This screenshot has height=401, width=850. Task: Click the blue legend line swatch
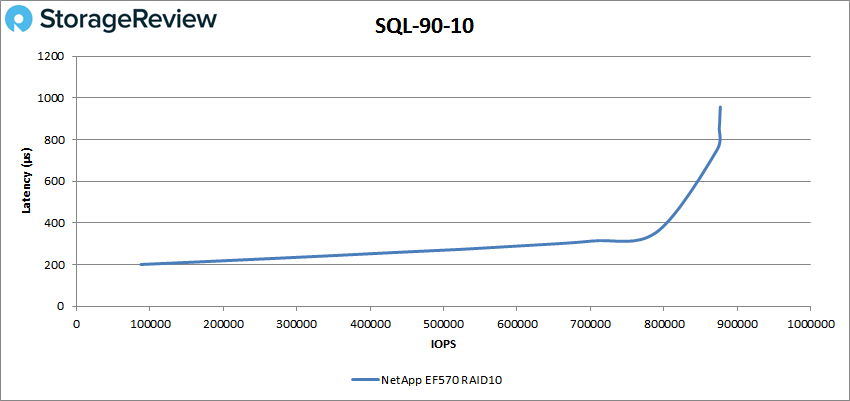(364, 380)
